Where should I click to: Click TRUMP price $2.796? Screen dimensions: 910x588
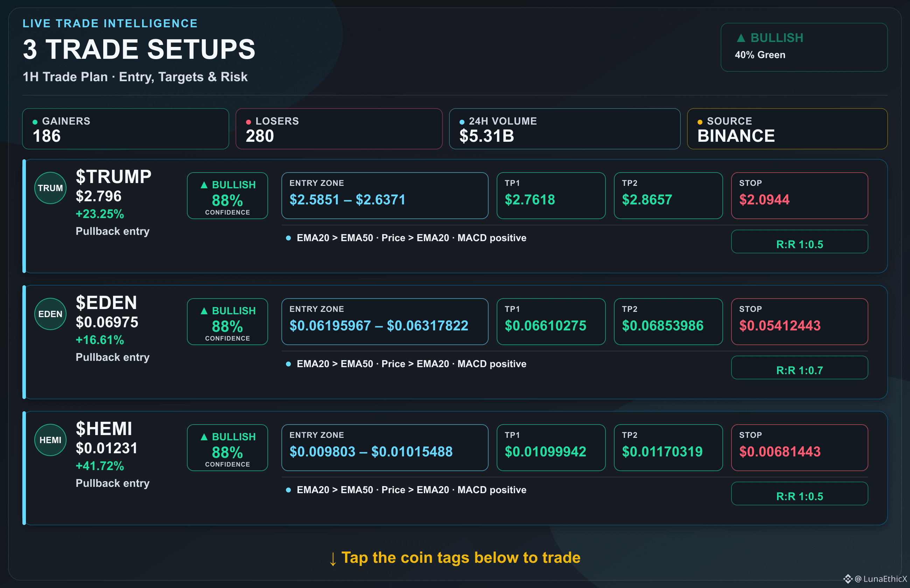[98, 196]
